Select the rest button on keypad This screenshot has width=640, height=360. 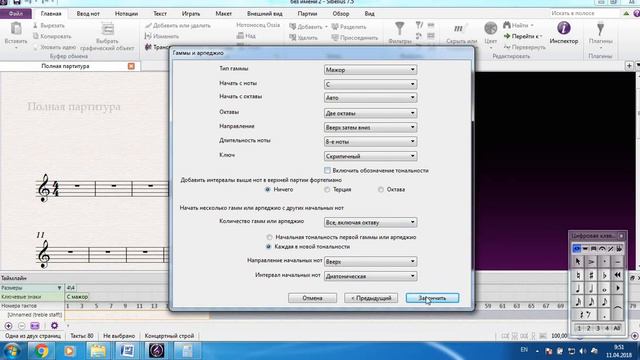point(584,315)
